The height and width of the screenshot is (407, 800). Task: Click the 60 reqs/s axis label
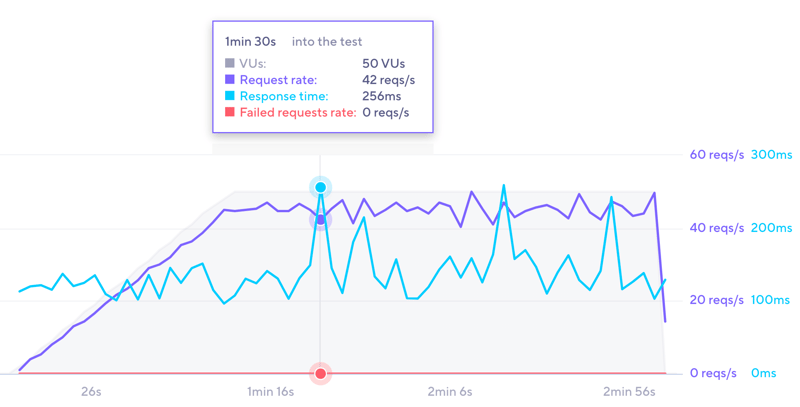click(x=717, y=155)
